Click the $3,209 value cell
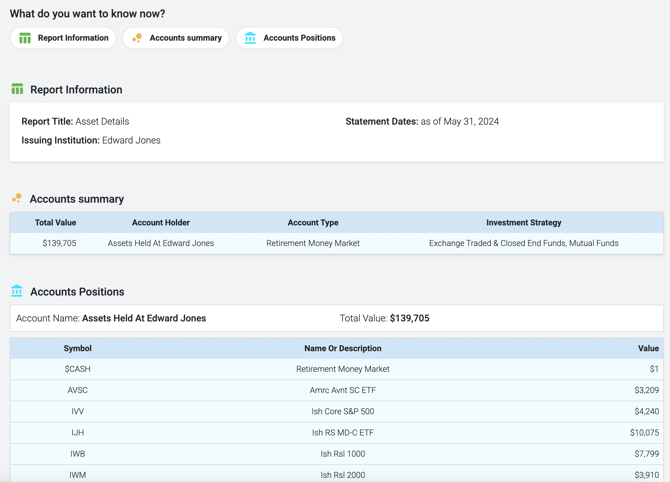 (646, 390)
